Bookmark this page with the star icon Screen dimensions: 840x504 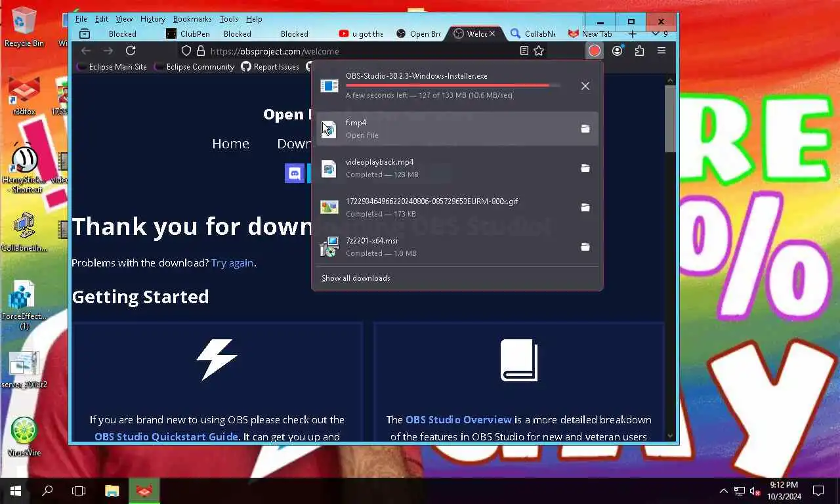tap(539, 51)
